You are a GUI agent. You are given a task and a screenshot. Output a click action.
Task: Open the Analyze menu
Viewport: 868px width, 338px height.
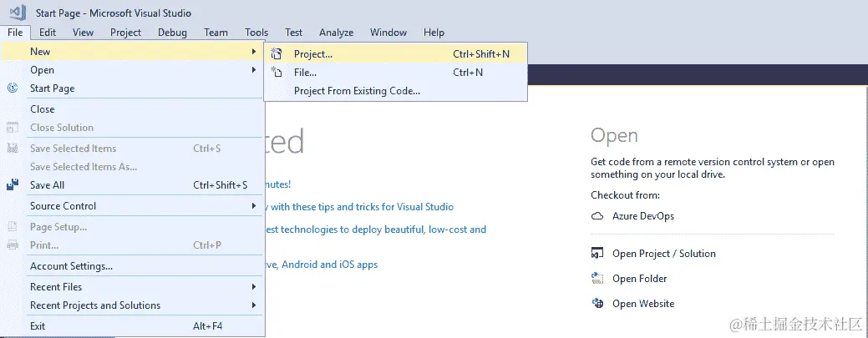point(336,33)
